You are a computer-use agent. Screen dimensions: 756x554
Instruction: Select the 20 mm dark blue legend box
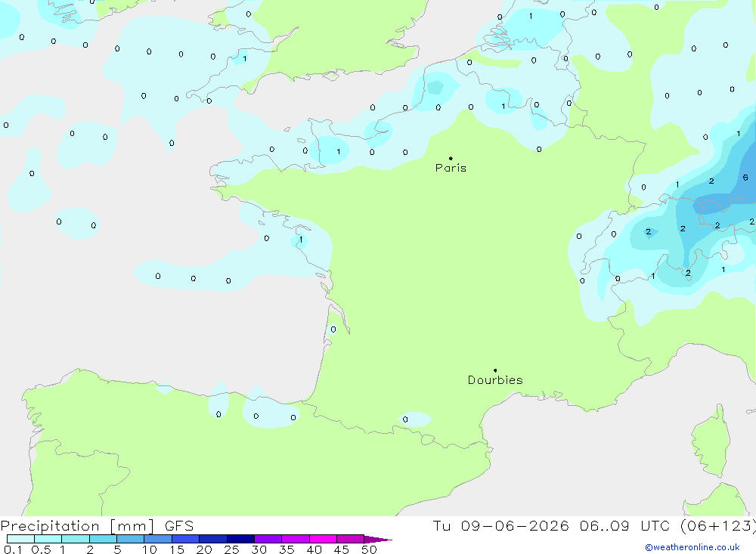click(212, 539)
